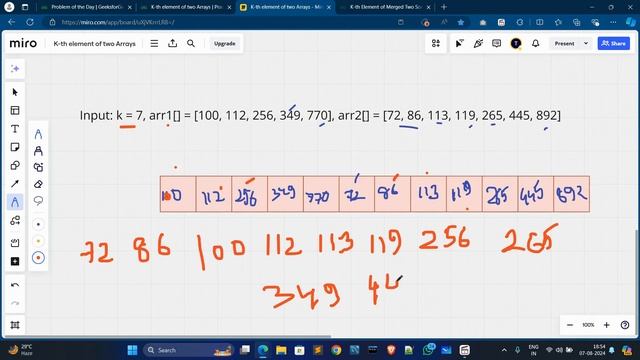Open the Templates tool in sidebar

15,111
